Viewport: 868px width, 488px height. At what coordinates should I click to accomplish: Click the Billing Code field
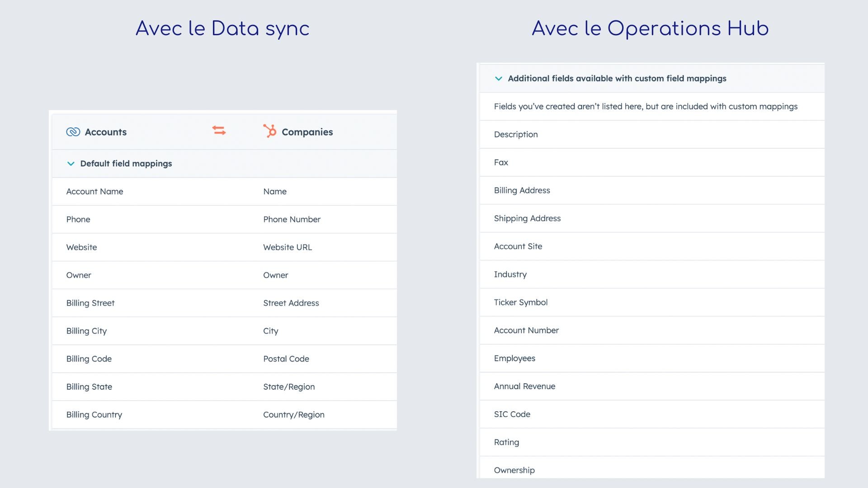pos(89,359)
